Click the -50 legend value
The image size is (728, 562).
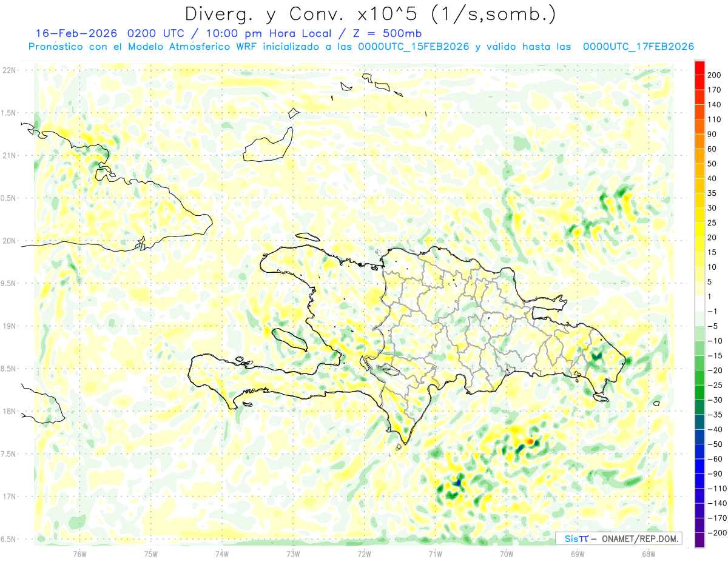click(x=716, y=444)
